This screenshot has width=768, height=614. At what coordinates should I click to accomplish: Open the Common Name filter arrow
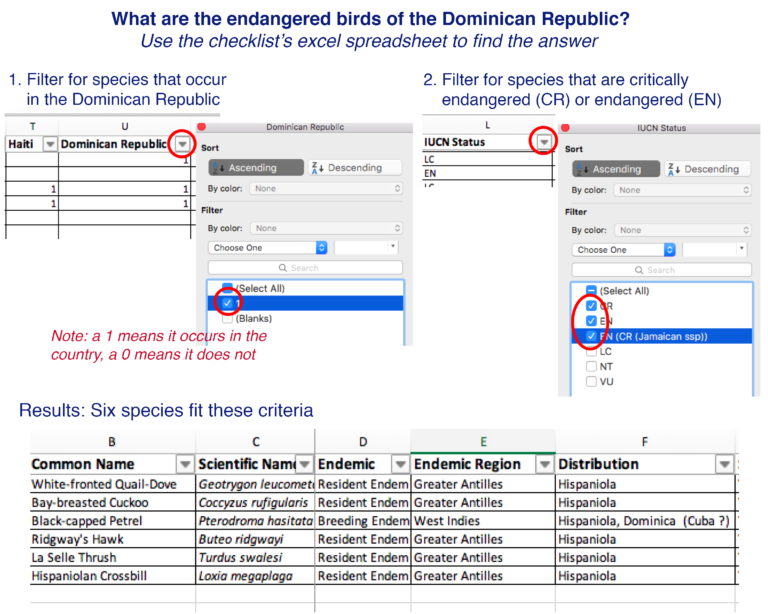coord(184,464)
